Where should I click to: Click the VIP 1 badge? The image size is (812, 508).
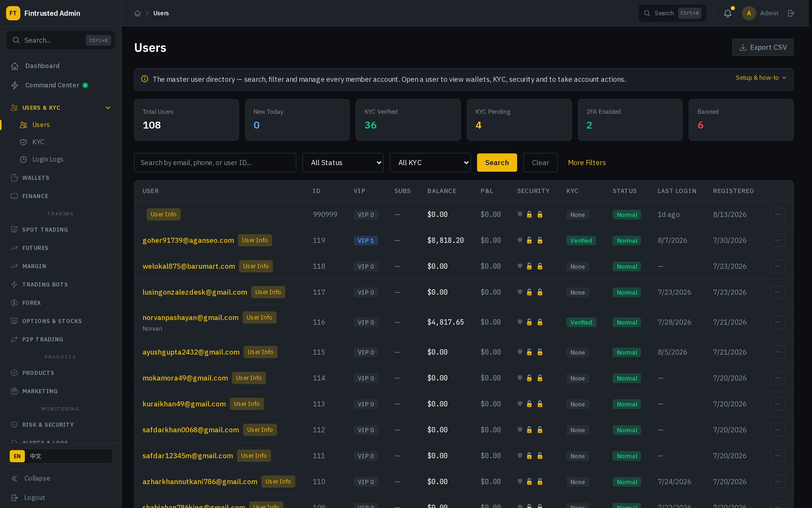tap(365, 241)
